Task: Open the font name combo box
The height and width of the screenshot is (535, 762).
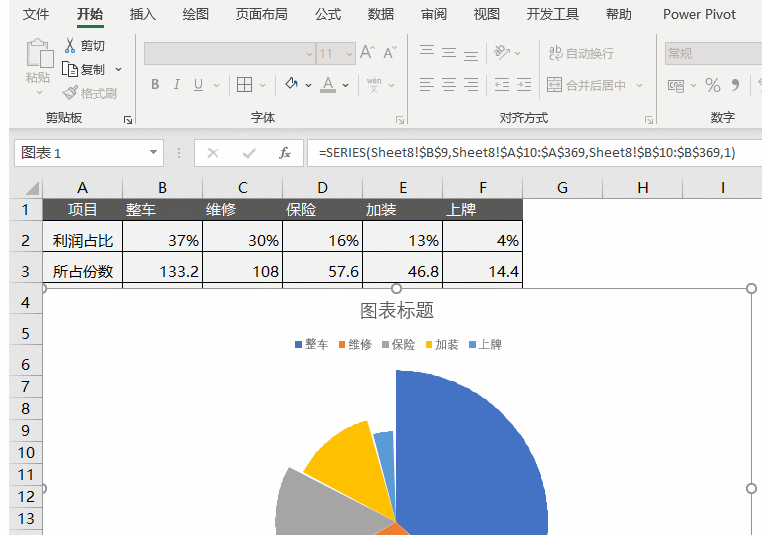Action: [x=229, y=53]
